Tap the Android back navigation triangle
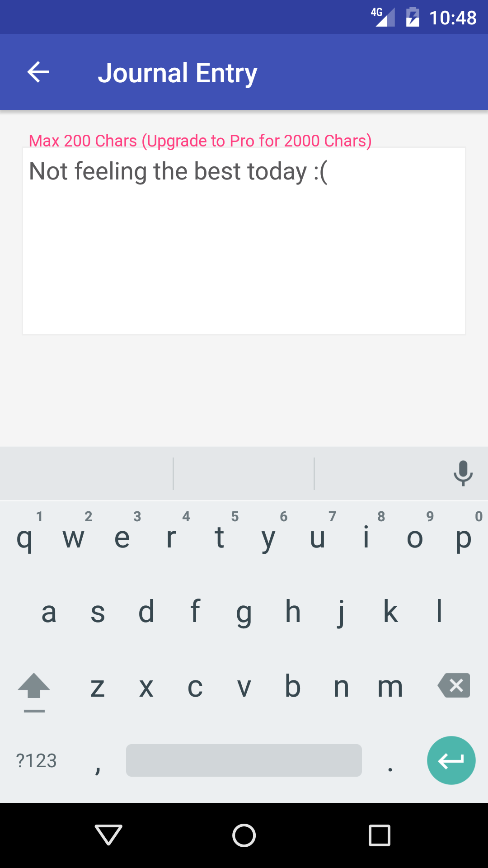 [x=108, y=835]
